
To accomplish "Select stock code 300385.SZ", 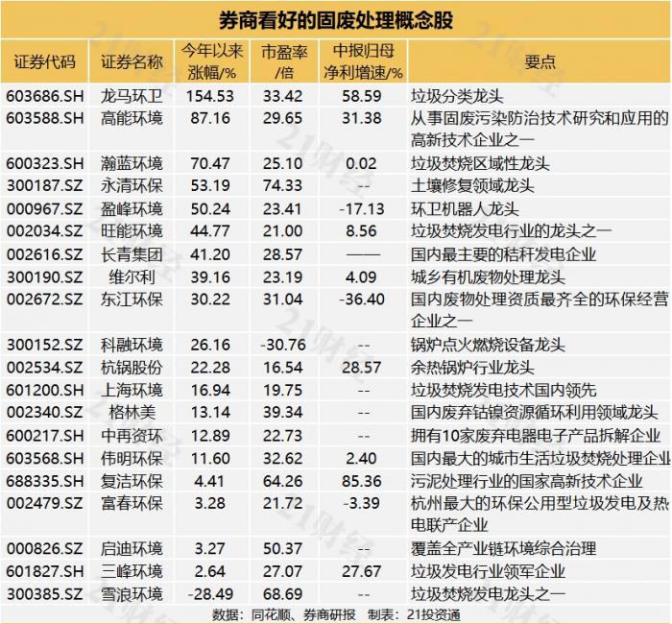I will tap(44, 594).
